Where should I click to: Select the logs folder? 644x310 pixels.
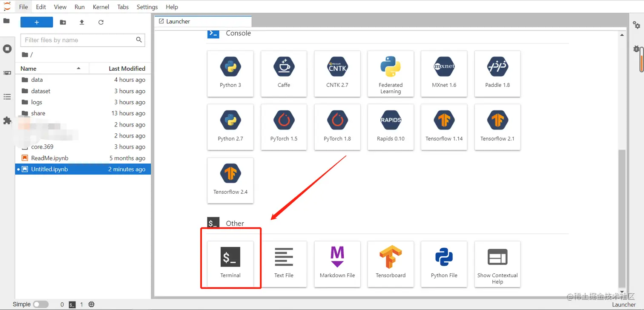[83, 102]
